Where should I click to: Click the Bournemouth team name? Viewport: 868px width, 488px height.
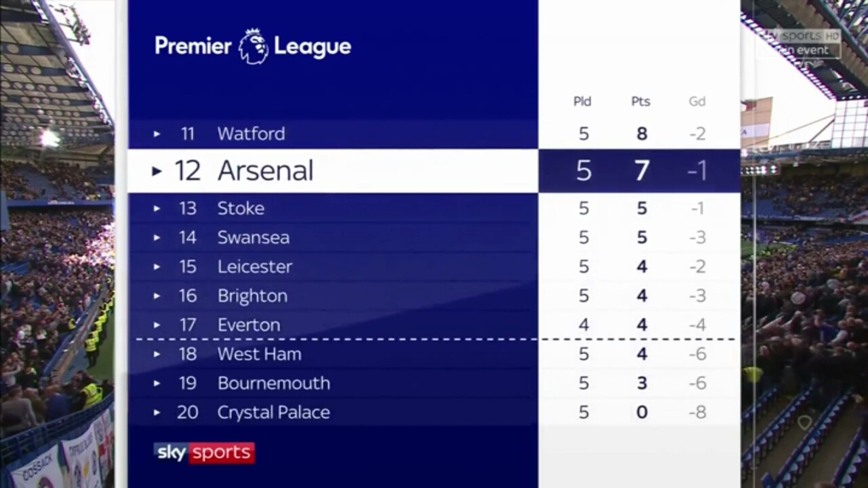coord(274,384)
